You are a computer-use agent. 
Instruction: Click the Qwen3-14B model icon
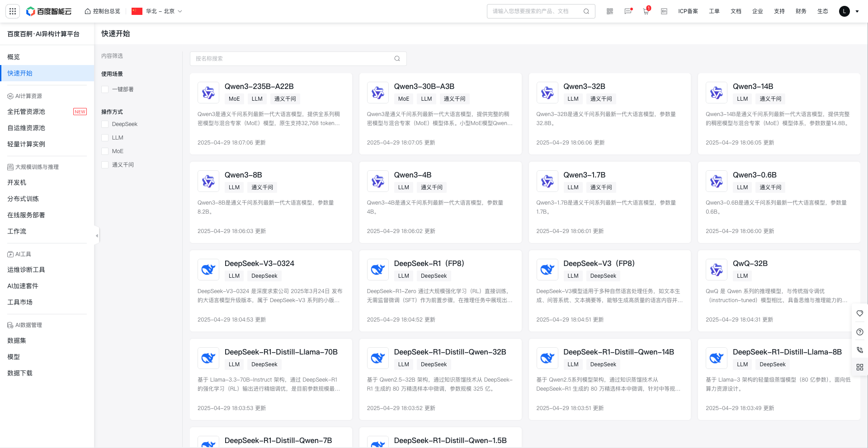717,93
